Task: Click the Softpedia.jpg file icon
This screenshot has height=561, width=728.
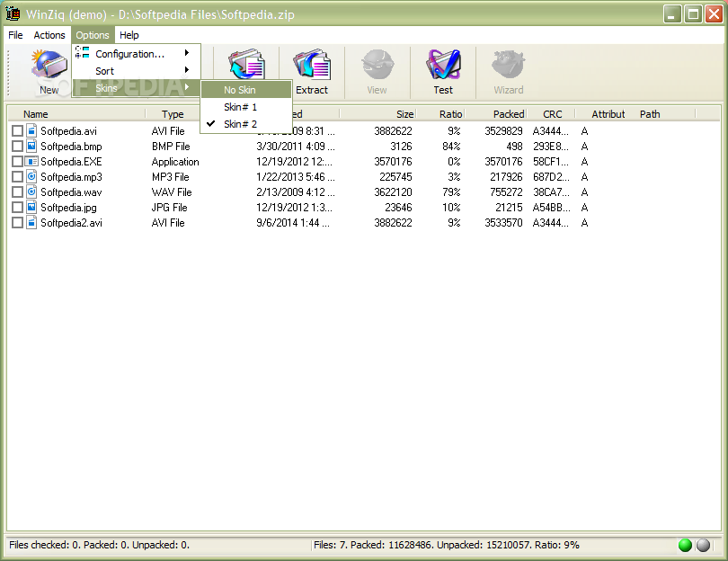Action: 31,207
